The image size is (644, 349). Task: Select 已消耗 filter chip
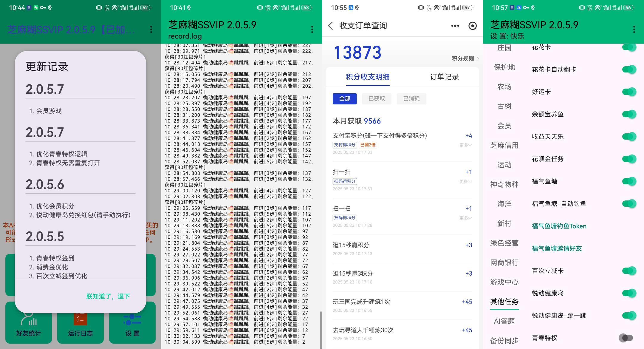tap(411, 99)
